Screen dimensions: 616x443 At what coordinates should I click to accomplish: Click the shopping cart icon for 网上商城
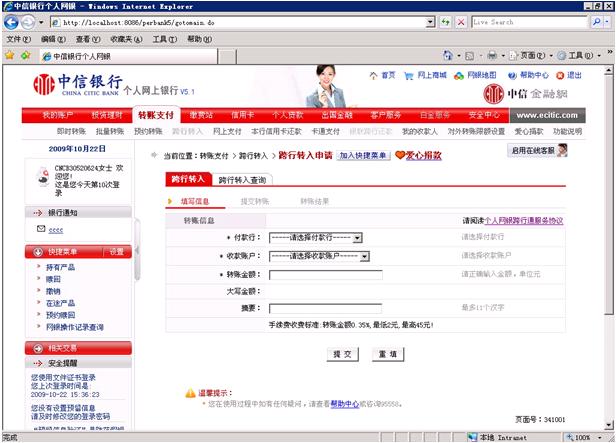409,75
